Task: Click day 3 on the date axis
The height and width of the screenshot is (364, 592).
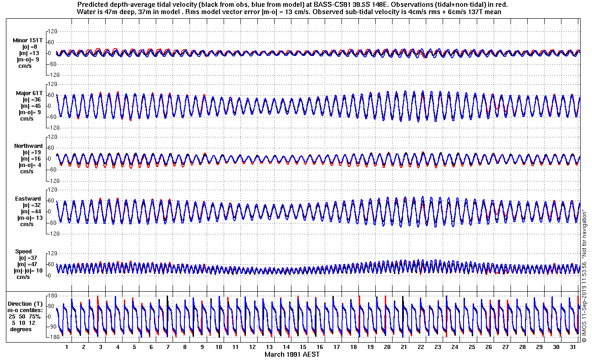Action: (100, 347)
